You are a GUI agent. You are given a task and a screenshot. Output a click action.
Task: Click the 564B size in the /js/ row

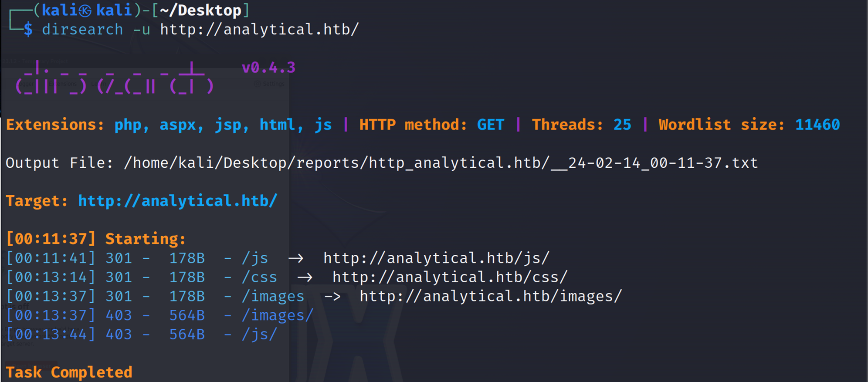click(187, 335)
